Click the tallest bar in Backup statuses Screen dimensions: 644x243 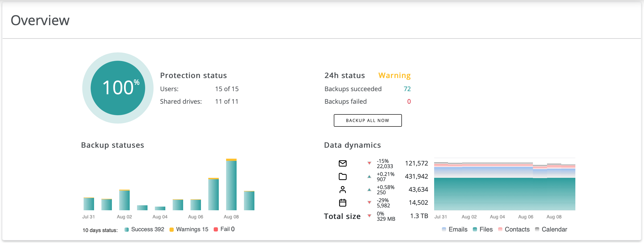click(x=231, y=185)
